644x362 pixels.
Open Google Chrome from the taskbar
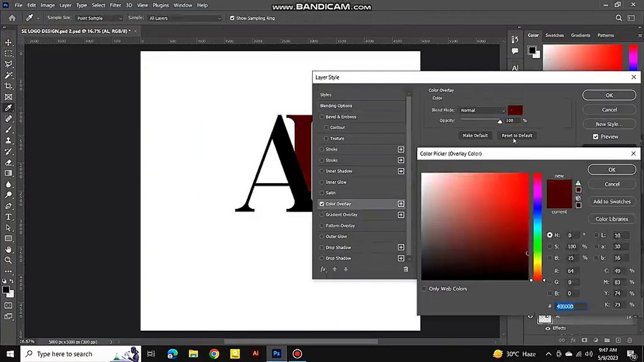(x=214, y=354)
